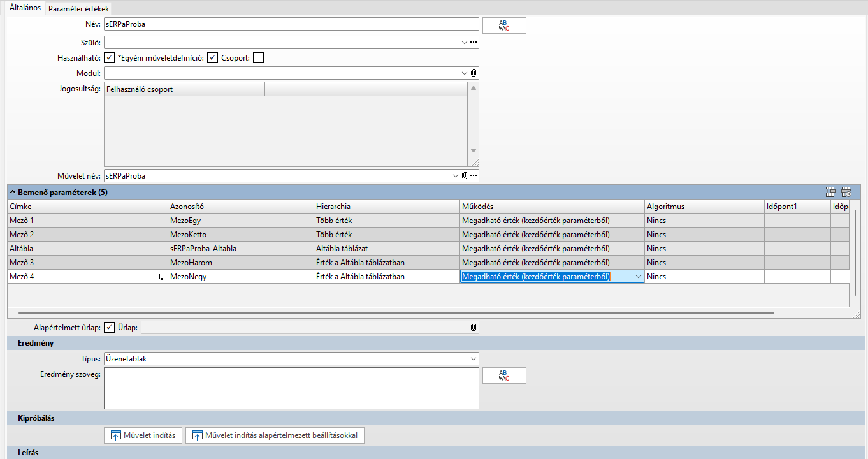The width and height of the screenshot is (868, 459).
Task: Toggle the Alapértelmezett űrlap checkbox
Action: (x=110, y=327)
